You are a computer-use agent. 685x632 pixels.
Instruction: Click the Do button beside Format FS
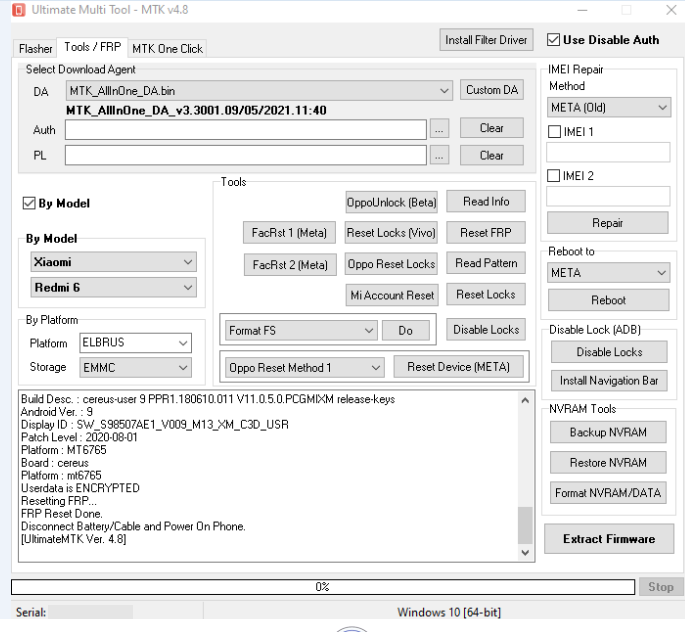tap(405, 331)
